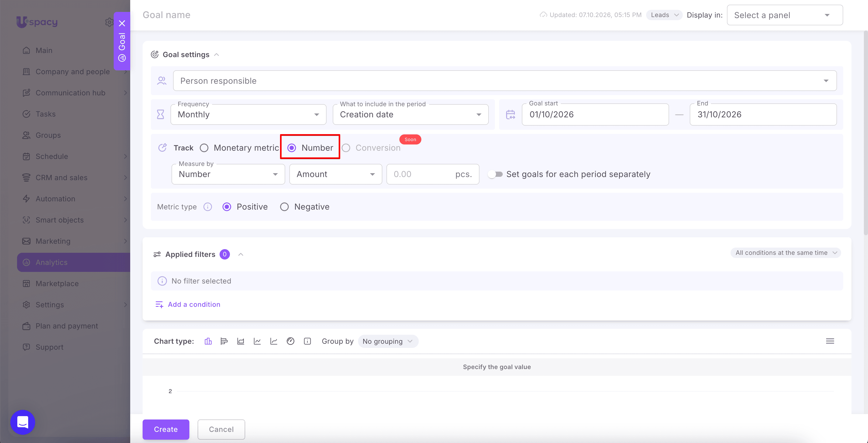Select the vertical bar chart type icon

tap(208, 341)
